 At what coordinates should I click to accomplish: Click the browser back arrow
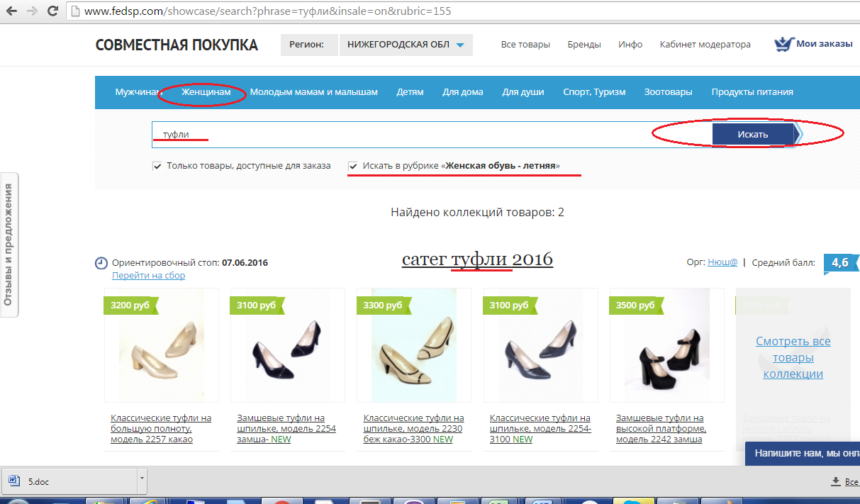(12, 11)
